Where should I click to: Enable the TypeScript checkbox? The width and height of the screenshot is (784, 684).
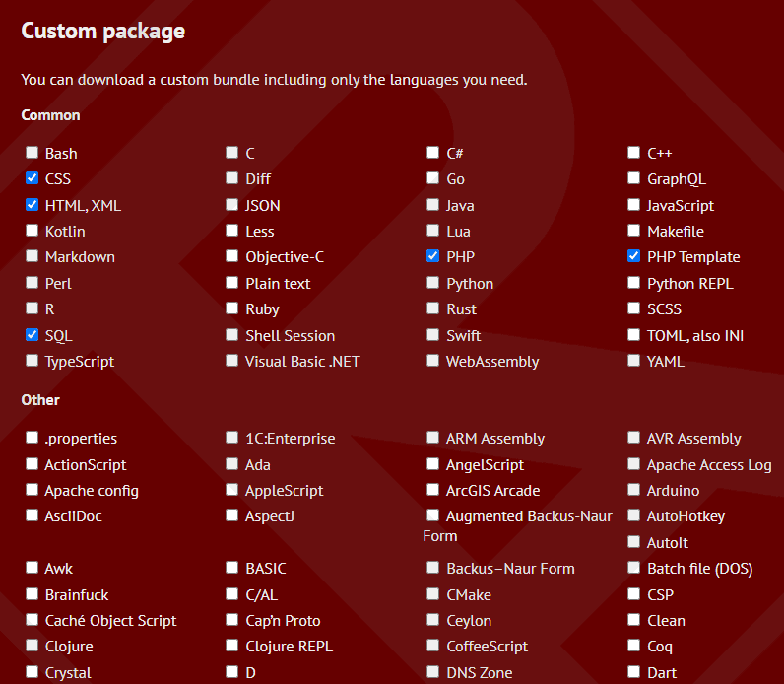(x=32, y=361)
